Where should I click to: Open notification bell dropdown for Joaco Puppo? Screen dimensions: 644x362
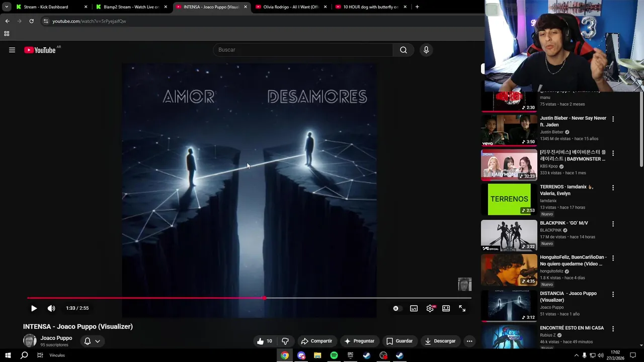tap(92, 341)
